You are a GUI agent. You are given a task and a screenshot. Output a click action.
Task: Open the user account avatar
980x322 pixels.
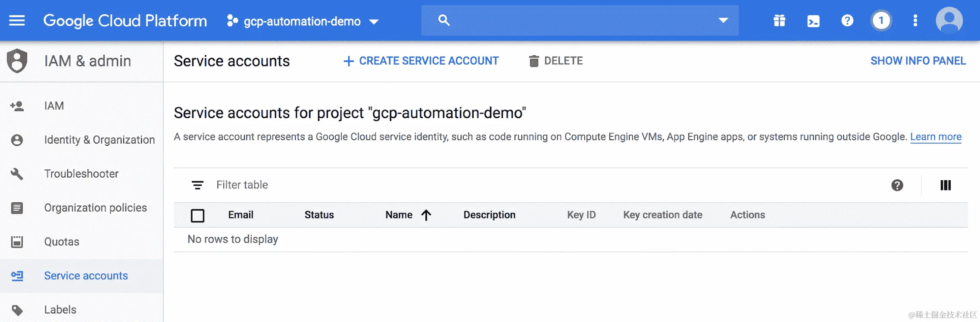pyautogui.click(x=949, y=20)
